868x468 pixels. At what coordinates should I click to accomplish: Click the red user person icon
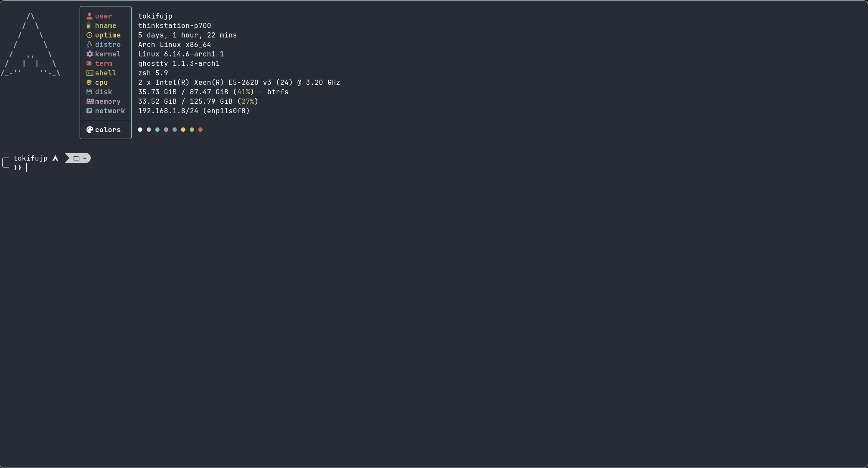click(x=90, y=16)
